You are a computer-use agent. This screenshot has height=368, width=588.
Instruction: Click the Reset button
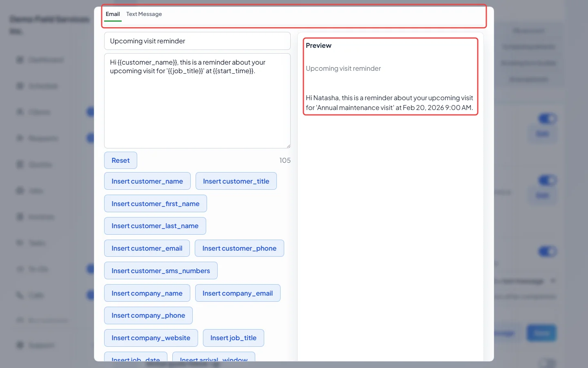point(120,160)
